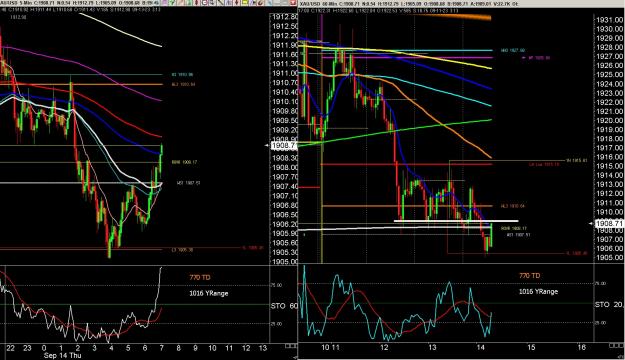Click '1016 YRange' in the right indicator pane
This screenshot has width=625, height=360.
[x=539, y=292]
